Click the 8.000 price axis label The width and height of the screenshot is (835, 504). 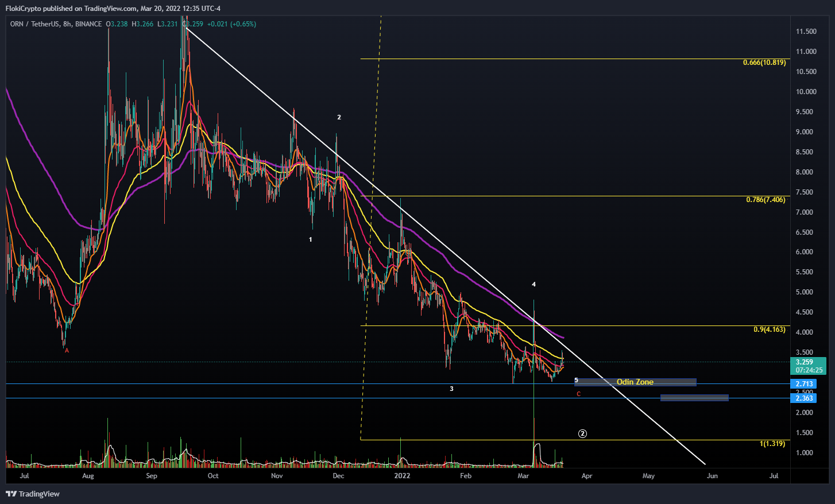tap(804, 172)
